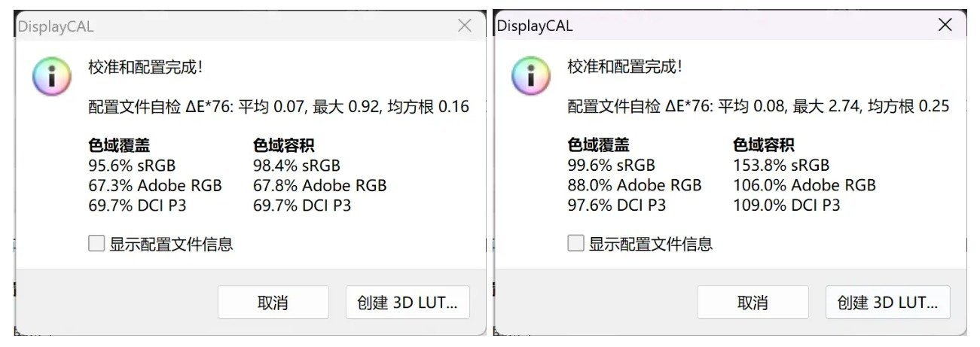Screen dimensions: 980x347
Task: Close the DisplayCAL dialog showing 95.6% sRGB
Action: (x=465, y=26)
